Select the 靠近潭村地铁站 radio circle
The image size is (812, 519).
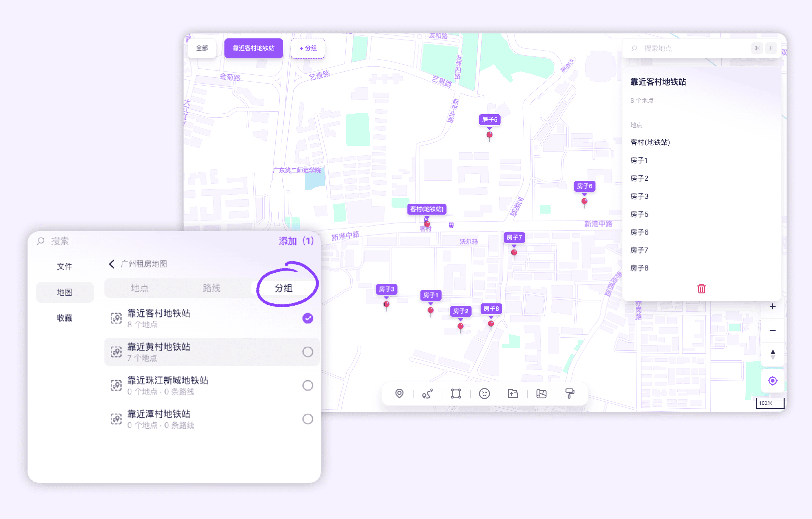pos(307,419)
